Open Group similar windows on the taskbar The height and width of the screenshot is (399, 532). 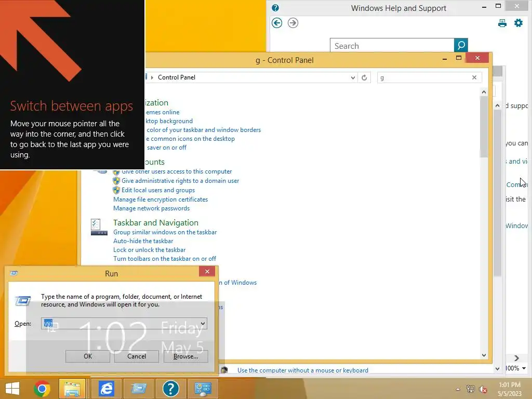165,232
